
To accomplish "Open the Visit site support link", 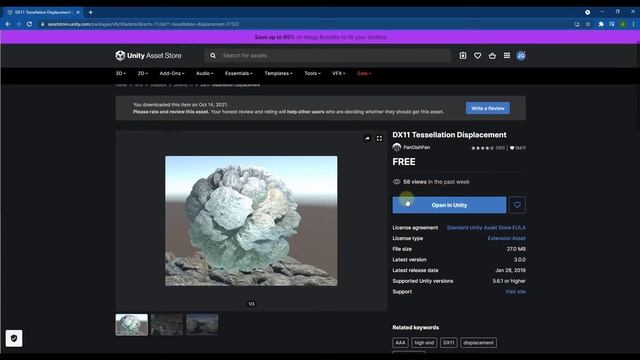I will [515, 292].
